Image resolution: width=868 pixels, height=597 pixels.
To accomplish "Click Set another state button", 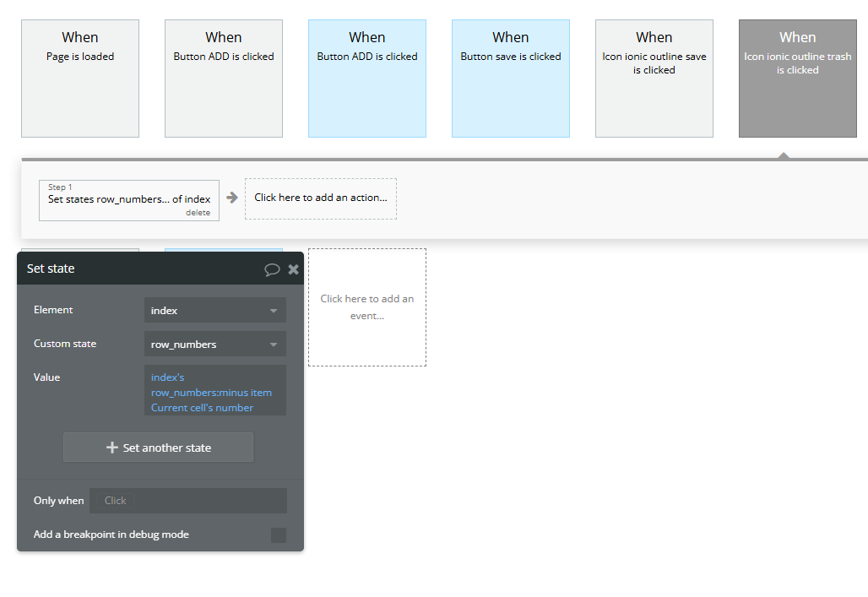I will click(159, 448).
